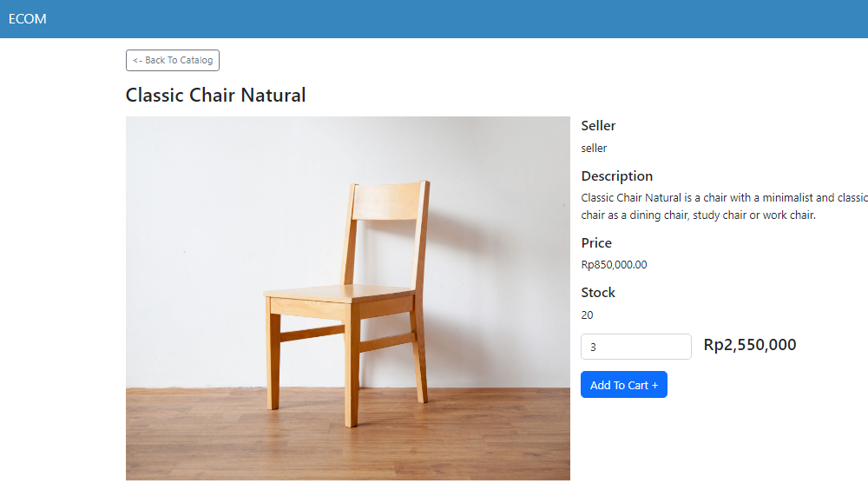Click the first line of description text
Viewport: 868px width, 490px height.
[x=724, y=198]
